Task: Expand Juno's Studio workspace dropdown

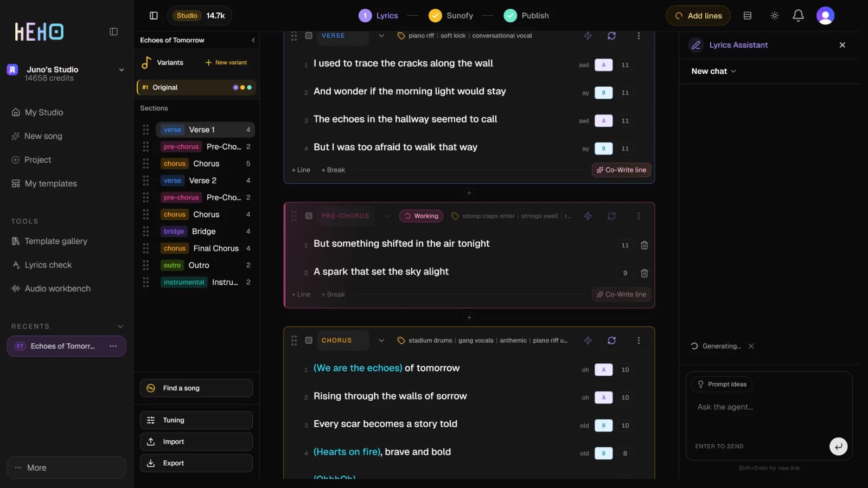Action: point(122,70)
